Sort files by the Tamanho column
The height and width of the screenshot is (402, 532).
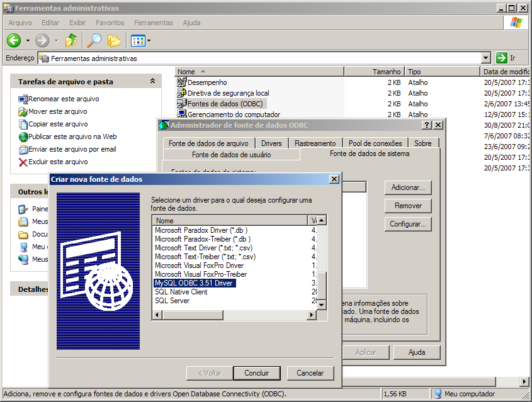pyautogui.click(x=375, y=72)
